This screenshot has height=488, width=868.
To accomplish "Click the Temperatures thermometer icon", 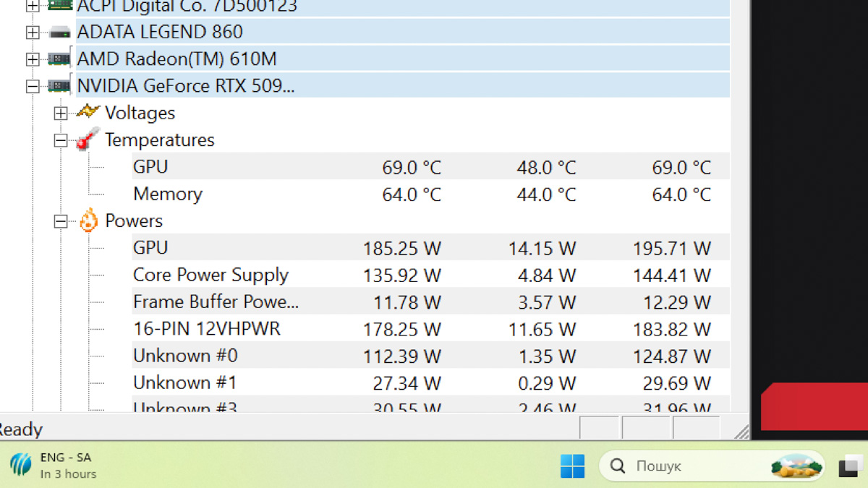I will (x=88, y=139).
